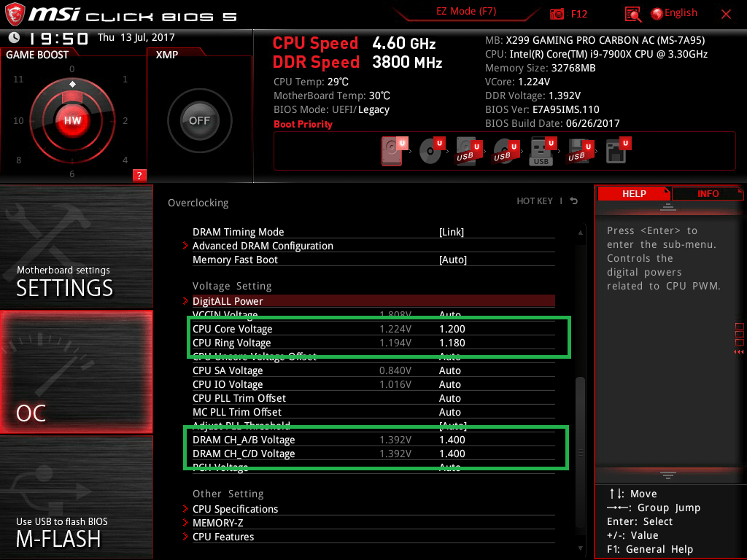Open the INFO tab
The width and height of the screenshot is (747, 560).
click(708, 193)
